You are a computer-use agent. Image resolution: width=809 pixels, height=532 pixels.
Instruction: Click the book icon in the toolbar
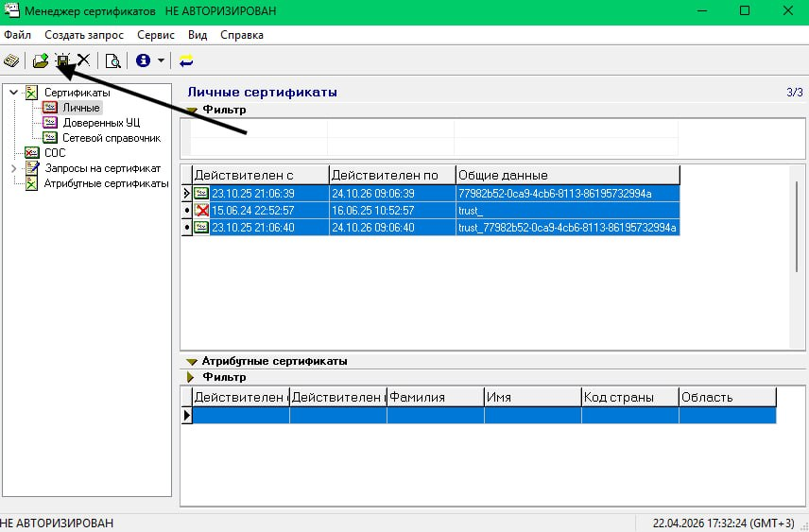pyautogui.click(x=11, y=61)
